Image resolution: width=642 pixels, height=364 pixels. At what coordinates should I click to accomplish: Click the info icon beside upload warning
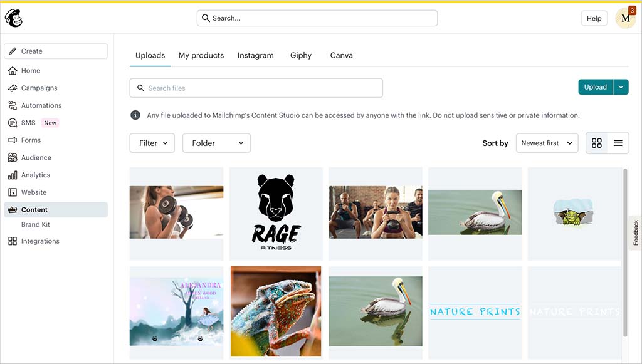[135, 115]
